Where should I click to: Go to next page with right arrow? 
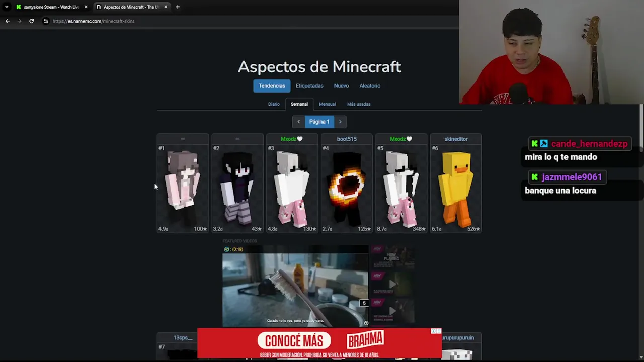tap(340, 122)
